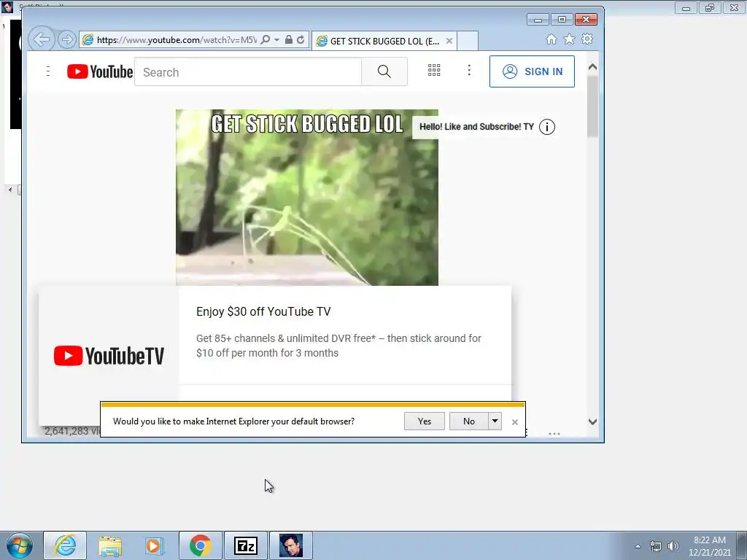Minimize the Internet Explorer window
Viewport: 747px width, 560px height.
click(538, 20)
